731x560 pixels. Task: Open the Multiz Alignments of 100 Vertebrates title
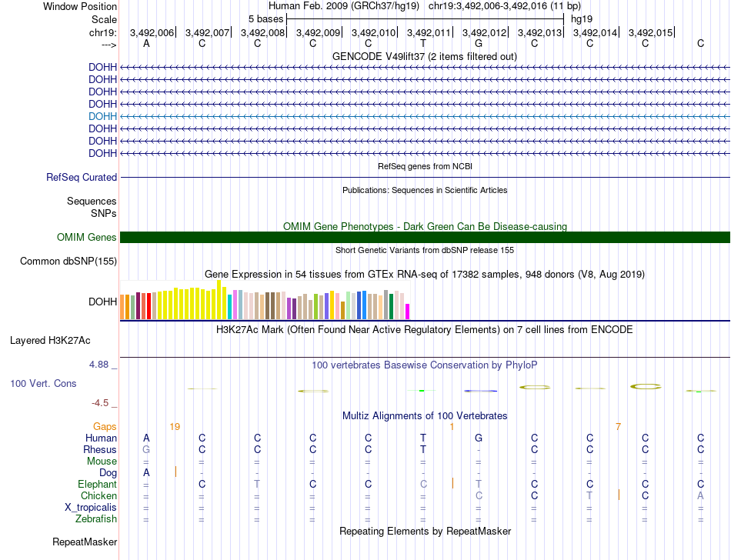(425, 415)
